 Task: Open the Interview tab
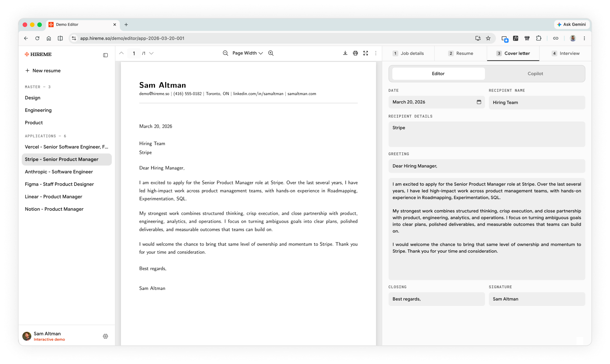565,53
